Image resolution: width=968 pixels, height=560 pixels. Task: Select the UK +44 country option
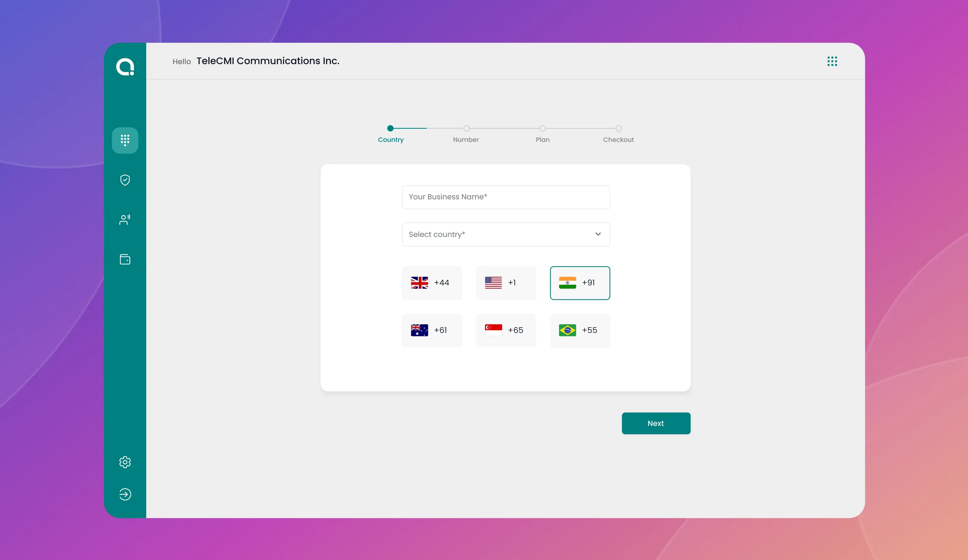click(x=432, y=283)
